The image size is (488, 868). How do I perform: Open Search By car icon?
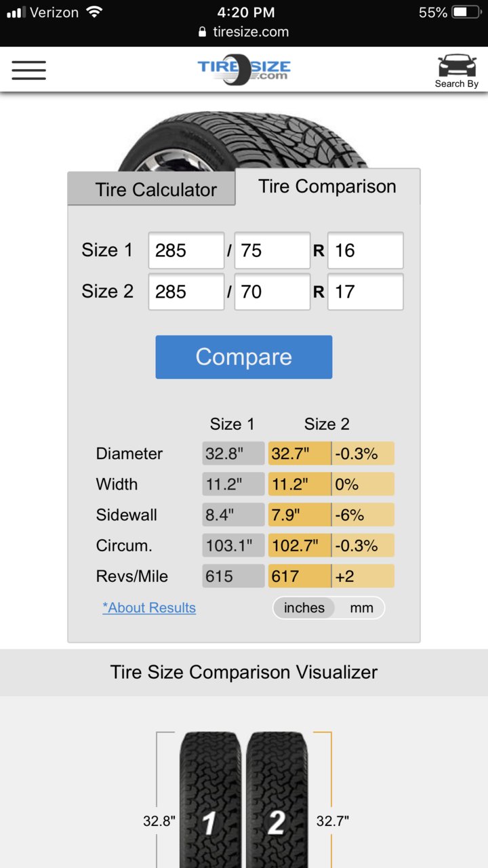(457, 71)
